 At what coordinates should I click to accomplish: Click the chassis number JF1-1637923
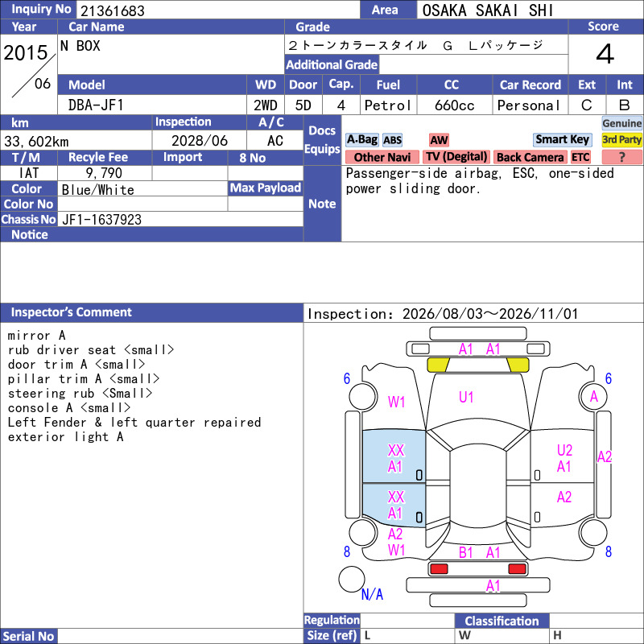pos(101,220)
